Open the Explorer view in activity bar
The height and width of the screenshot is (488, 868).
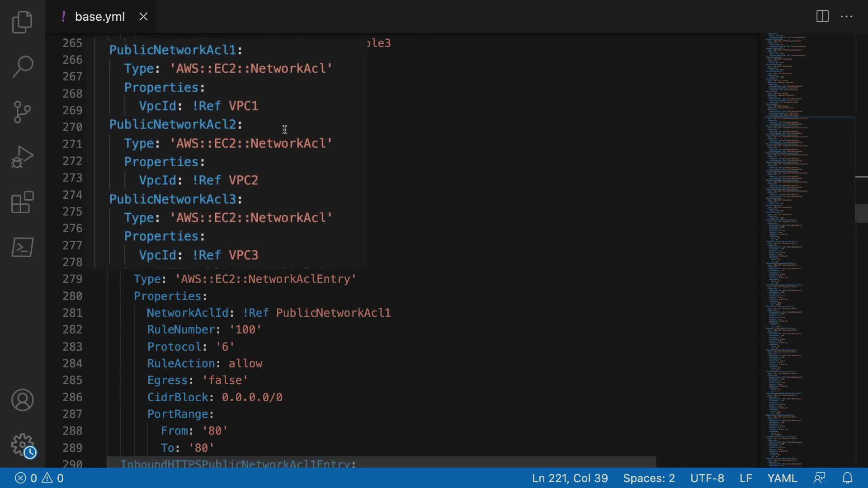22,22
